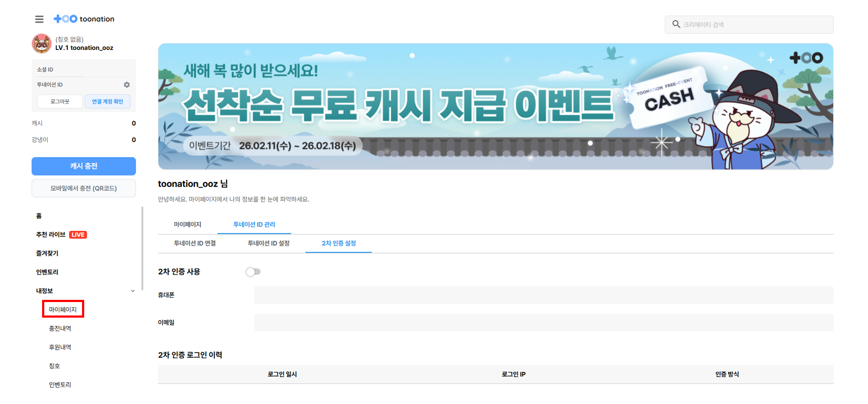Click the toonation logo

83,19
